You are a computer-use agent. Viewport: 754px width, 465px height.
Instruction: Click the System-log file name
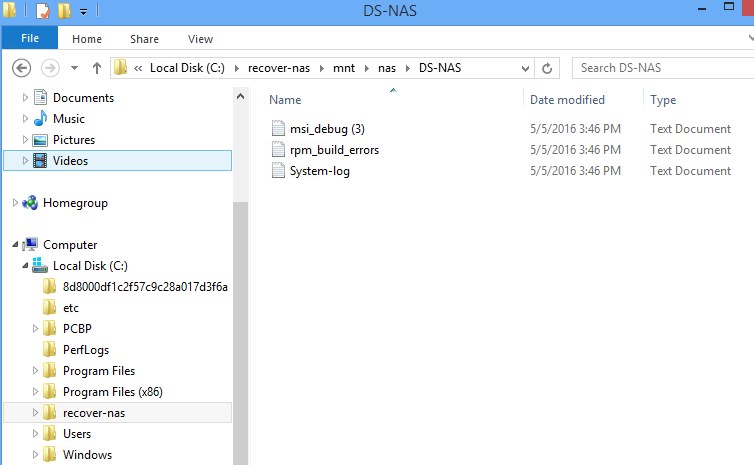(320, 171)
